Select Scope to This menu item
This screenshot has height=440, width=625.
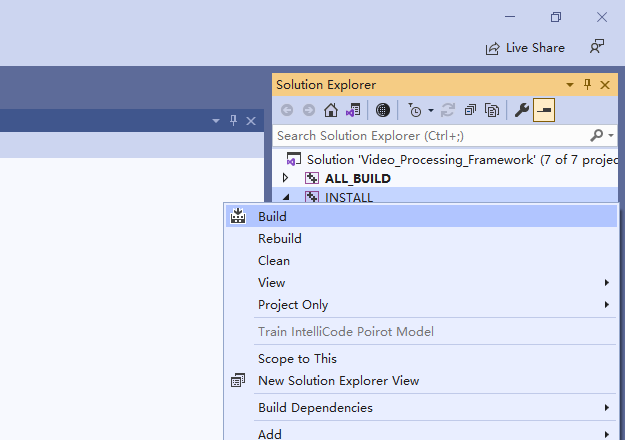tap(421, 359)
